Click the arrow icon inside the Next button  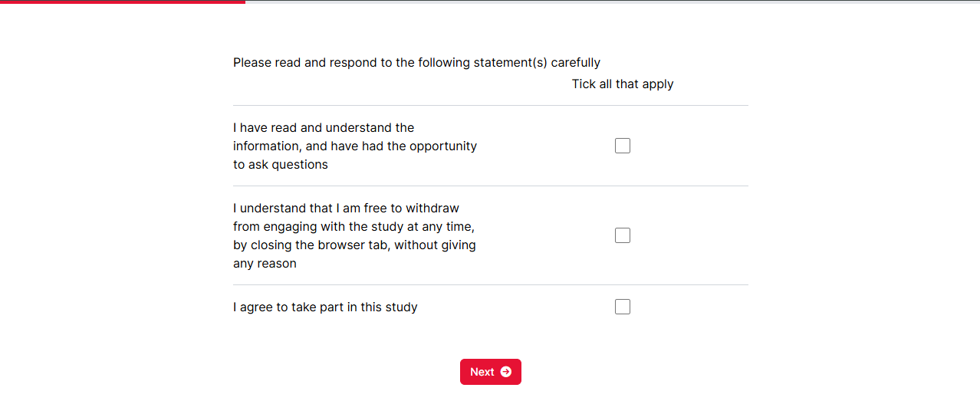click(x=506, y=372)
